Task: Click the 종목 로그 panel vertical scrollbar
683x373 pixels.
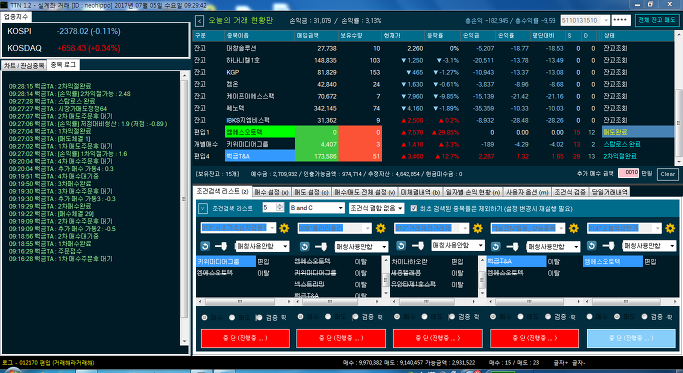Action: pyautogui.click(x=184, y=208)
